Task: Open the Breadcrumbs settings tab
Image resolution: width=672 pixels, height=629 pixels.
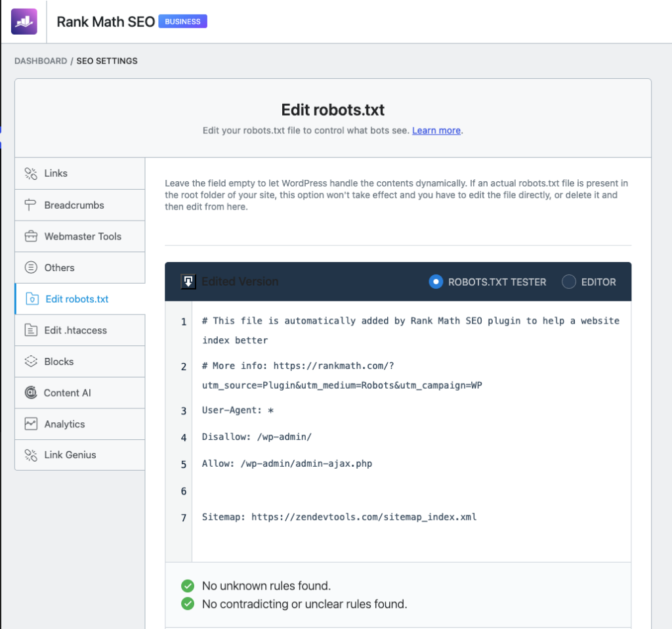Action: 80,205
